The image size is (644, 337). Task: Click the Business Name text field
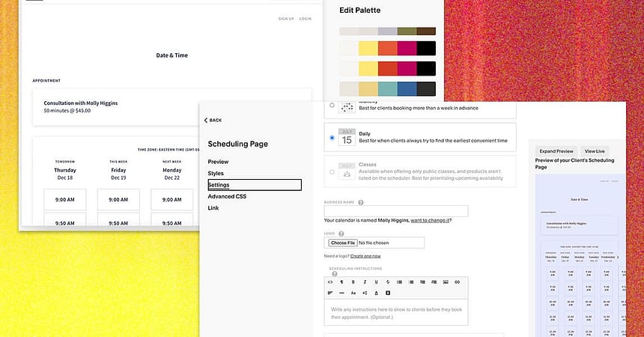(395, 211)
